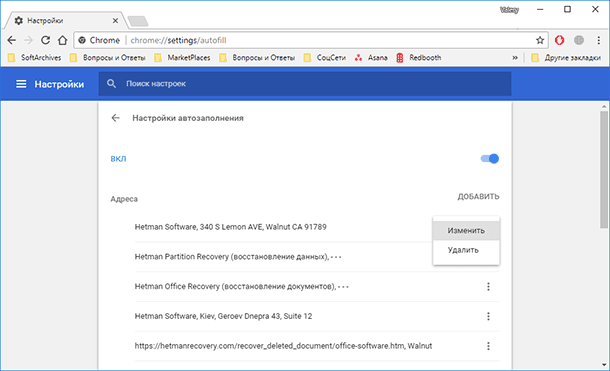Open the settings hamburger menu
Viewport: 610px width, 371px height.
21,84
